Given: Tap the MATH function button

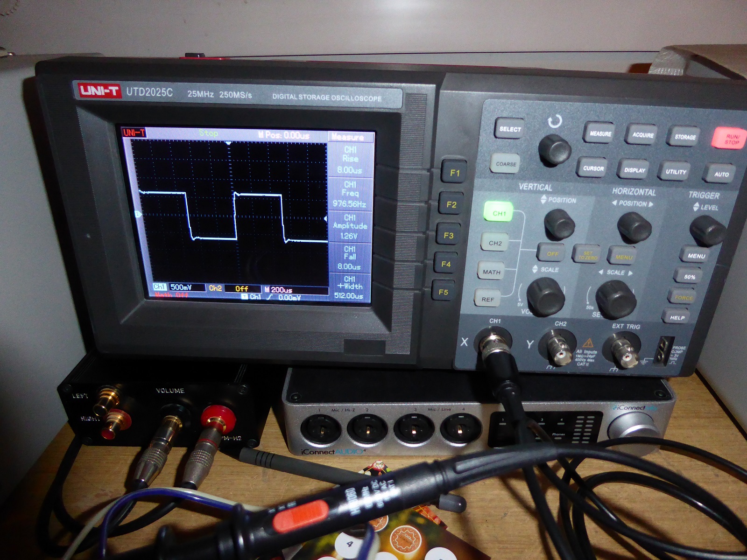Looking at the screenshot, I should click(x=492, y=272).
